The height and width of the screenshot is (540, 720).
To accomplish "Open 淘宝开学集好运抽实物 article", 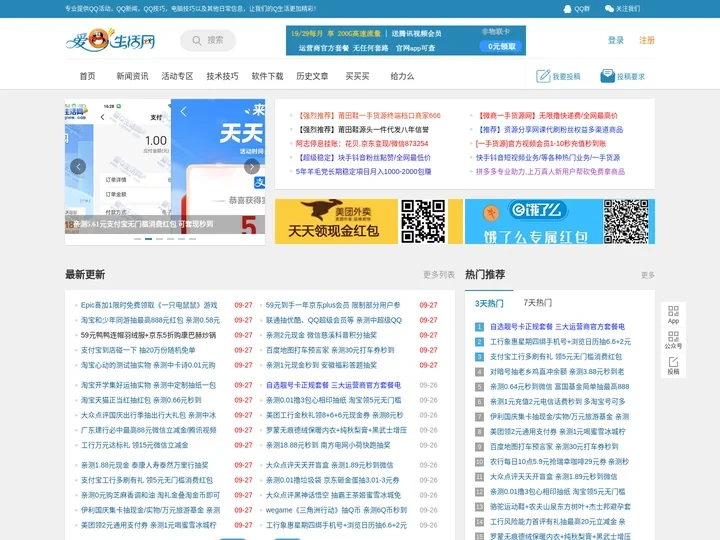I will (x=148, y=385).
